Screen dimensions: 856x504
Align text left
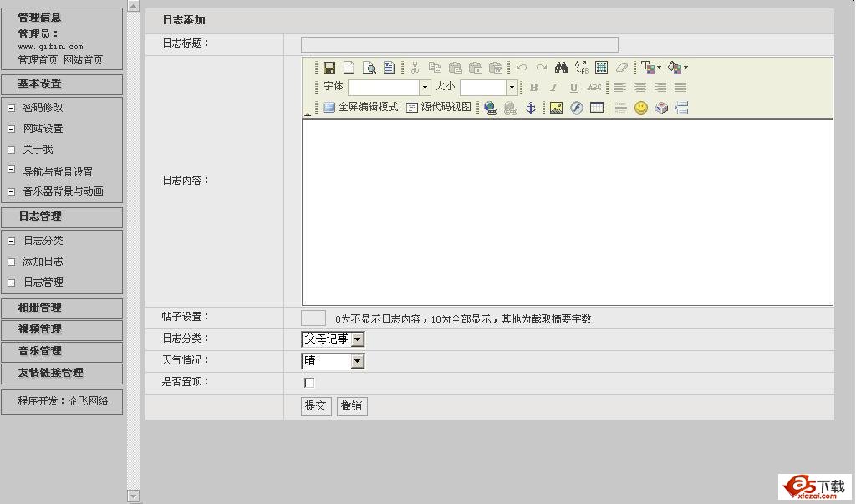619,88
